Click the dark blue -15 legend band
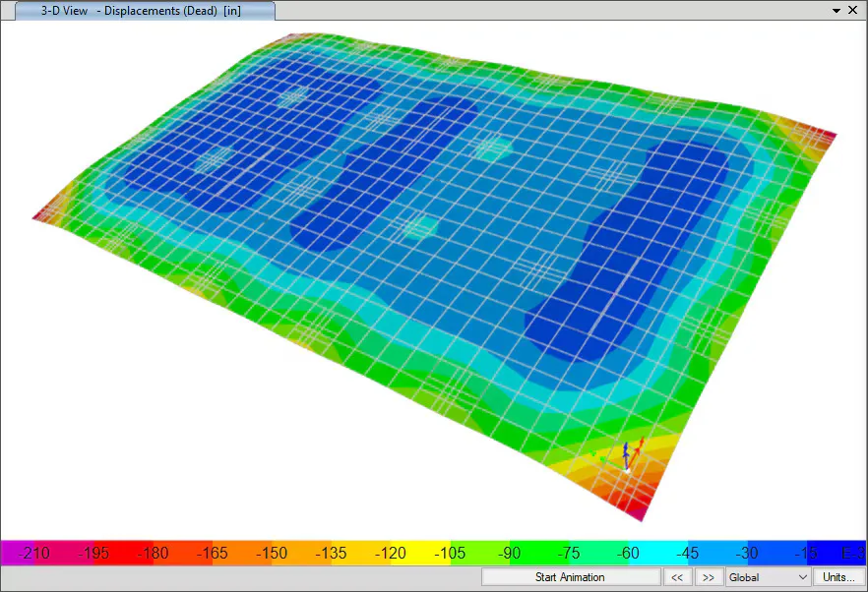The width and height of the screenshot is (868, 592). (x=802, y=553)
